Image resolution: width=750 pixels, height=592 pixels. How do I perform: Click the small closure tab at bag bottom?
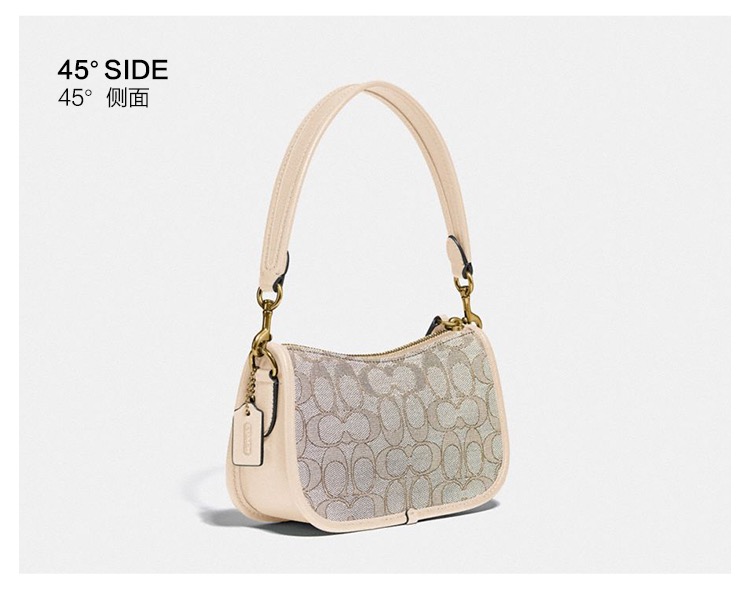411,516
